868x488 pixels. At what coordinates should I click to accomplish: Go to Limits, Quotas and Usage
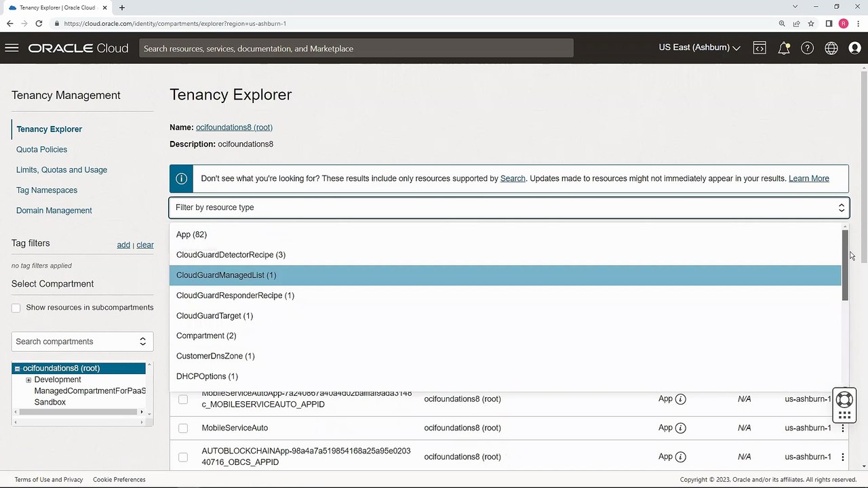pyautogui.click(x=62, y=169)
